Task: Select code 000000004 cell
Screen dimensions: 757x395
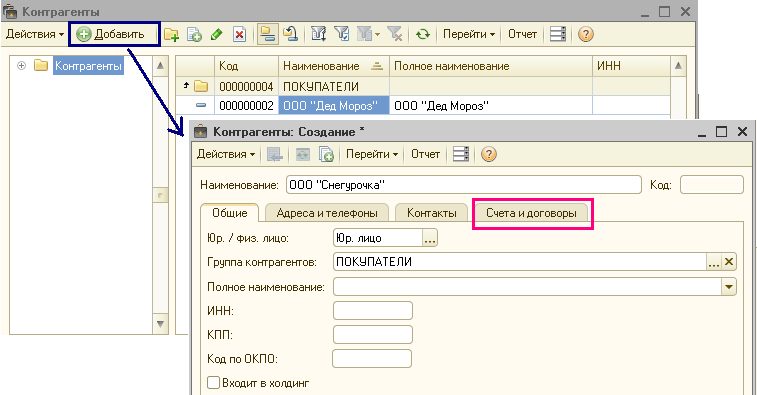Action: click(x=246, y=86)
